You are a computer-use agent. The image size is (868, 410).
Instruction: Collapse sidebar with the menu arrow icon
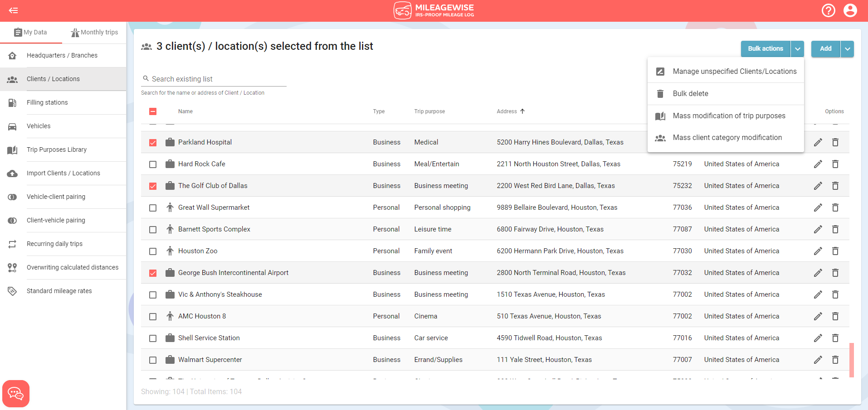[14, 10]
